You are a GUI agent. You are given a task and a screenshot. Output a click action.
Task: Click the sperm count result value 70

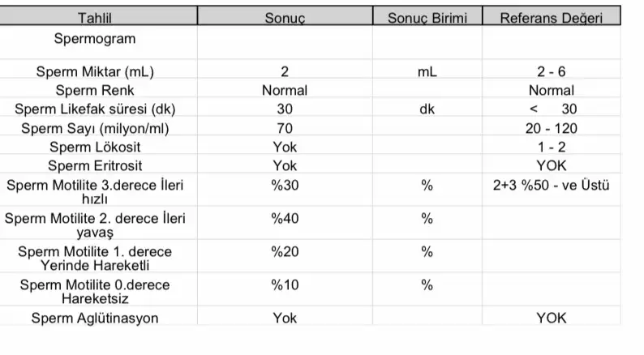[285, 128]
